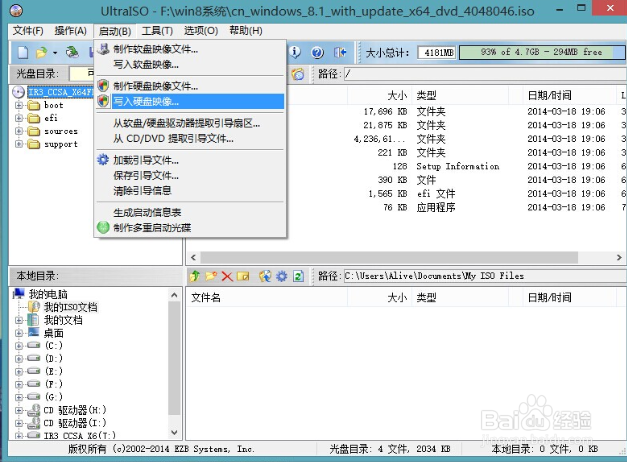The width and height of the screenshot is (627, 462).
Task: Click the local Up folder icon
Action: (x=195, y=276)
